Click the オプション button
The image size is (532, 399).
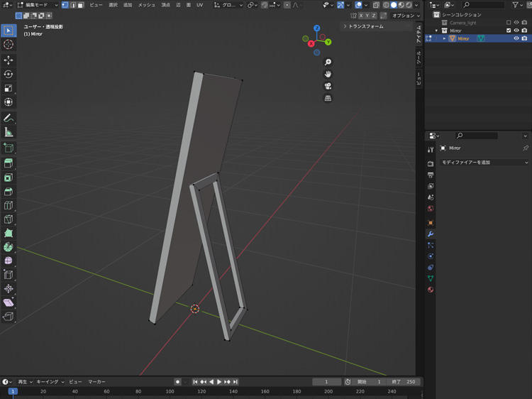[406, 16]
